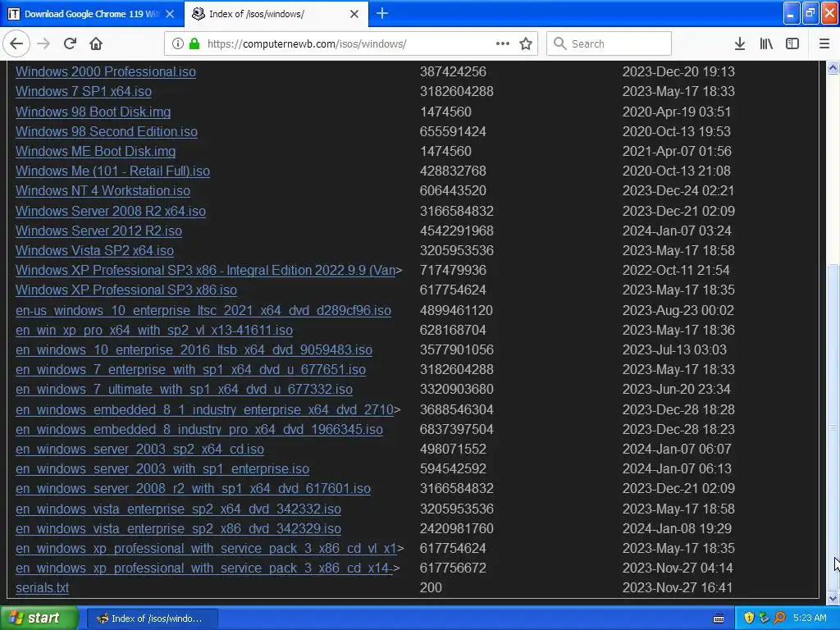Close the Index of /isos/windows/ tab
Screen dimensions: 840x630
pyautogui.click(x=354, y=14)
